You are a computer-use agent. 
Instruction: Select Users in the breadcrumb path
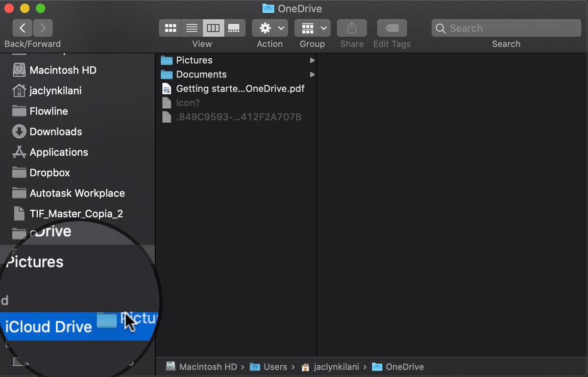tap(274, 366)
